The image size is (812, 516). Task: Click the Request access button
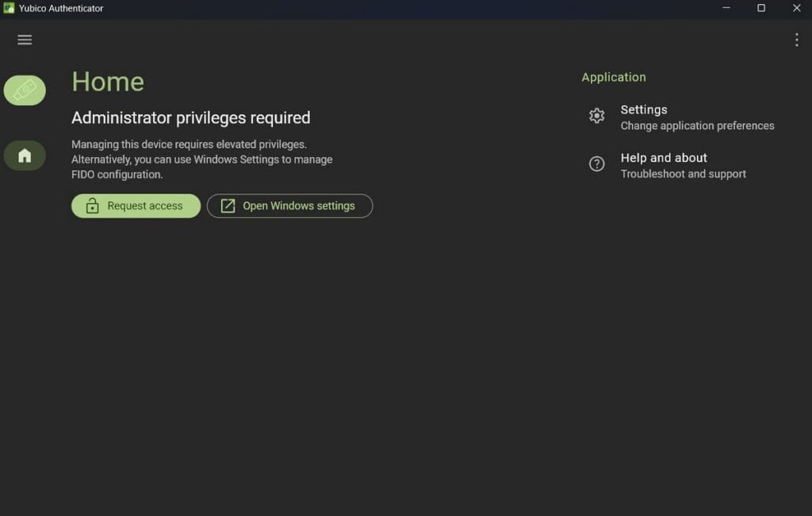(136, 206)
